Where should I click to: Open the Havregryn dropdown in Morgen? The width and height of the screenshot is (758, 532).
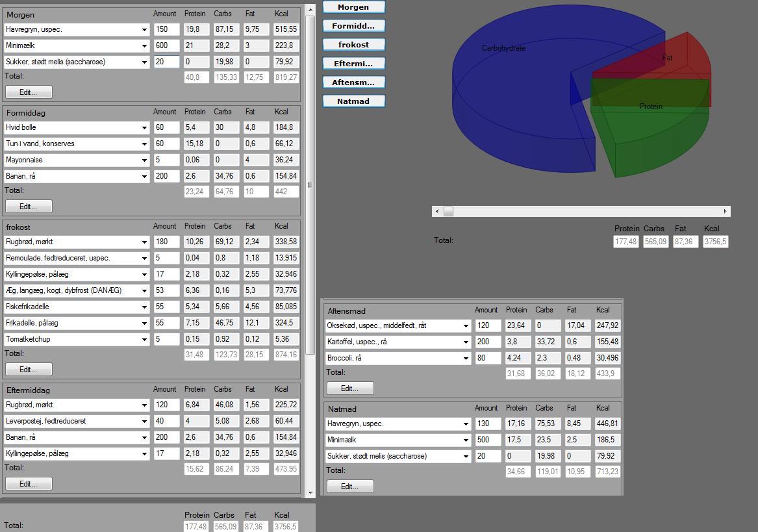point(144,29)
